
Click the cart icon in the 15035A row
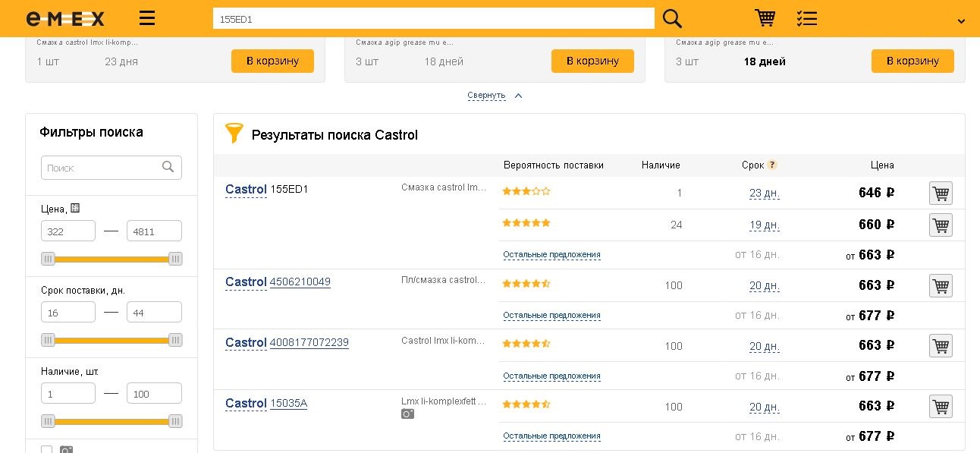[x=941, y=406]
